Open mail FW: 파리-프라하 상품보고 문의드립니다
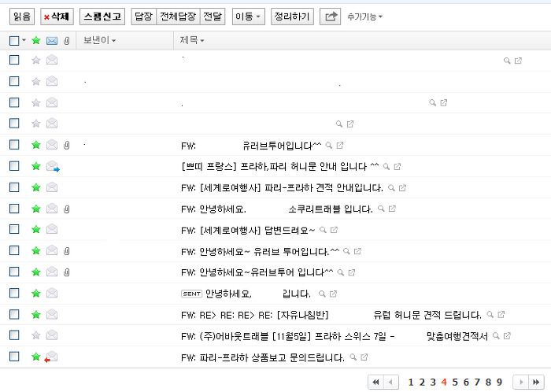The width and height of the screenshot is (551, 392). click(x=262, y=357)
